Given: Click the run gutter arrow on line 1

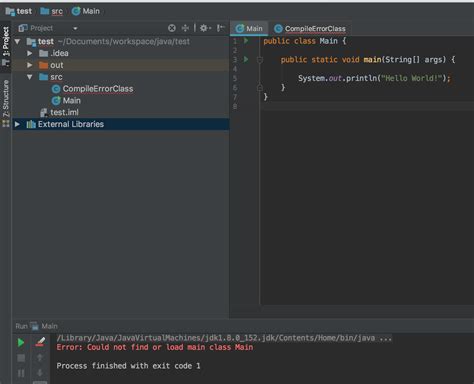Looking at the screenshot, I should point(246,41).
